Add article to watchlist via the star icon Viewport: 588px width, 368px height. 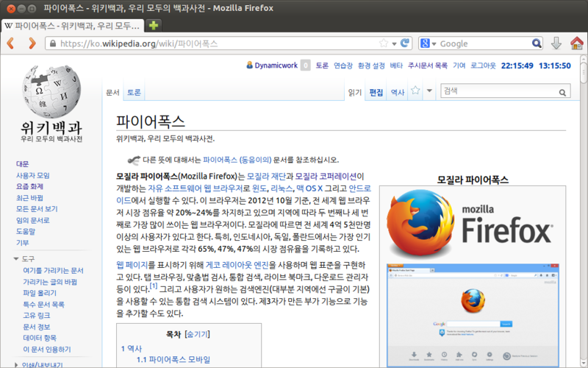point(415,91)
